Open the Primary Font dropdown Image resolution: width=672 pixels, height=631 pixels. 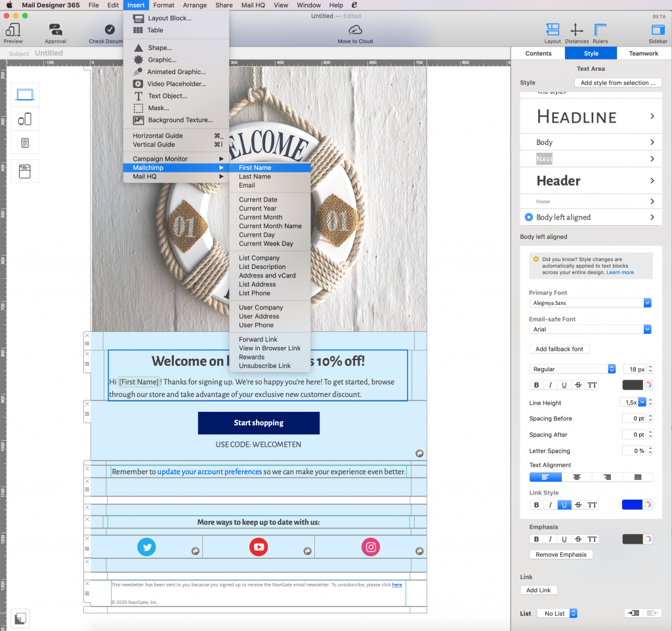coord(591,303)
